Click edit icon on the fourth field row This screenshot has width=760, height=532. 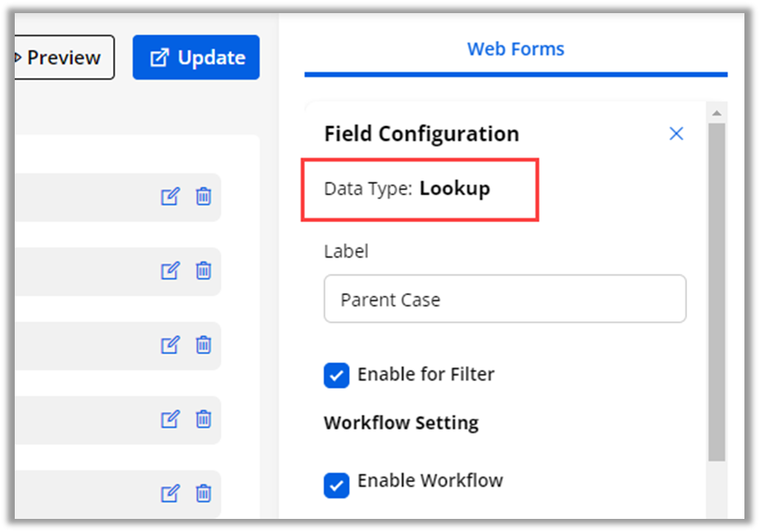pos(170,420)
